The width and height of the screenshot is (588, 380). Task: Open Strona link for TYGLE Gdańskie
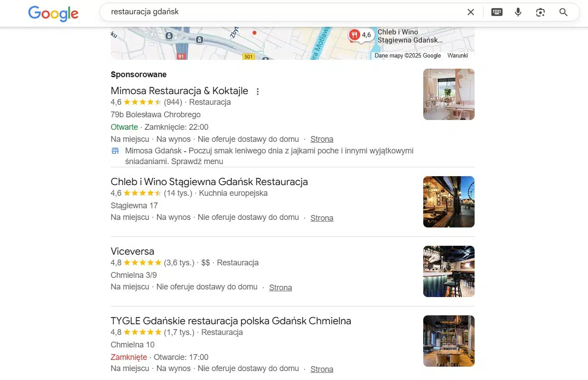pos(321,369)
